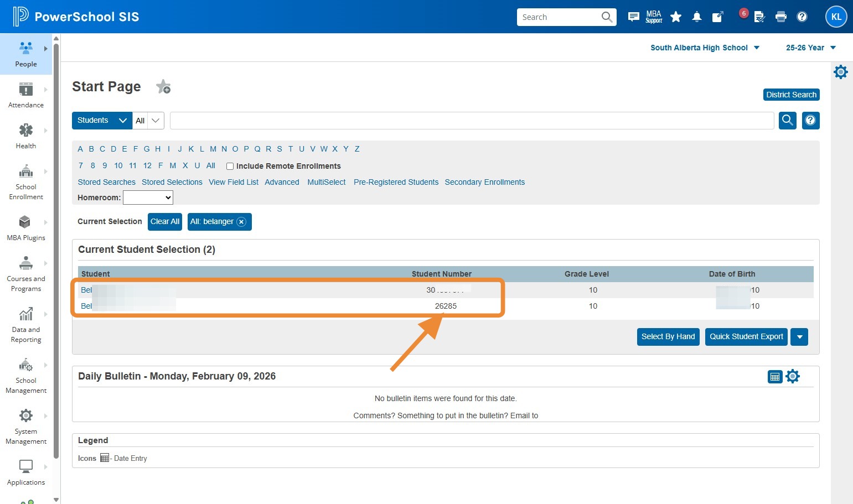Open the Students search type dropdown
The width and height of the screenshot is (853, 504).
point(102,121)
